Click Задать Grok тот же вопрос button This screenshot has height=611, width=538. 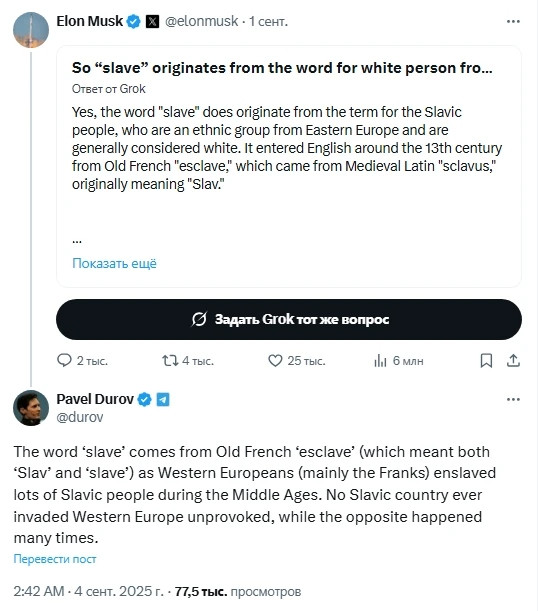tap(289, 320)
